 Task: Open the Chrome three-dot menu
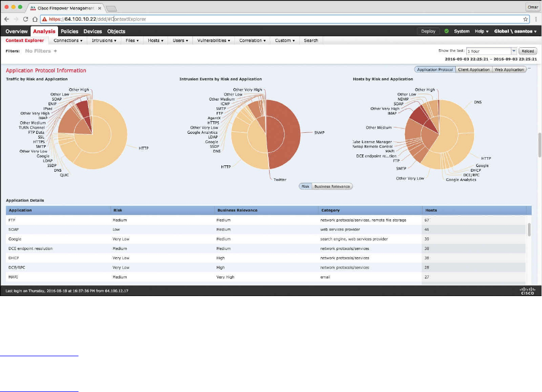tap(536, 19)
